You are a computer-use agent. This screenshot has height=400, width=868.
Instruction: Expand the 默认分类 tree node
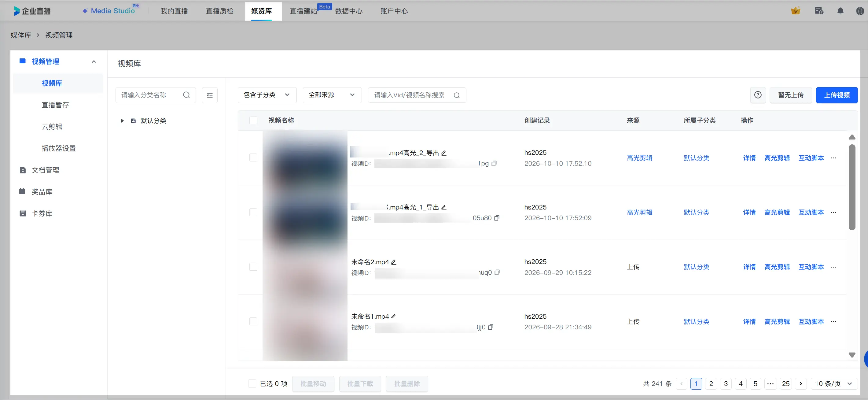coord(122,121)
